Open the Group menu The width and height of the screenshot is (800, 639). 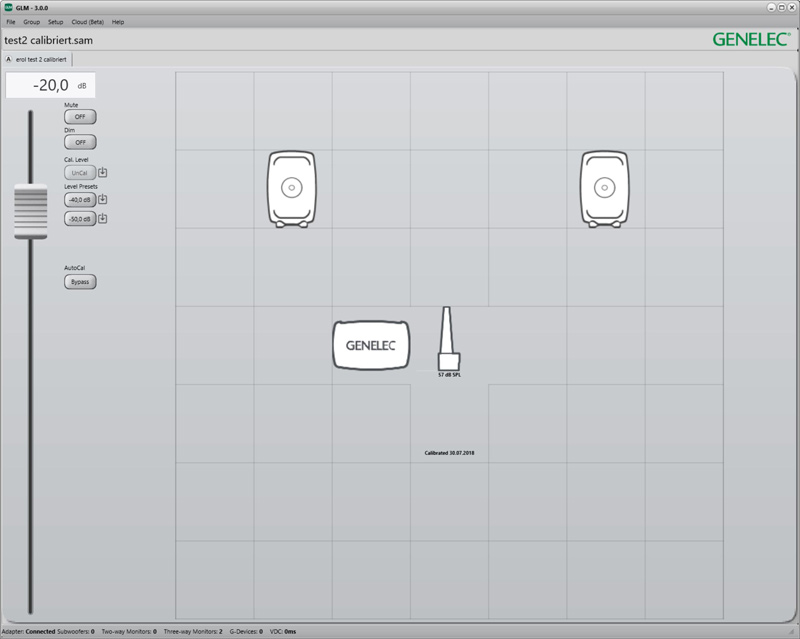pyautogui.click(x=32, y=21)
